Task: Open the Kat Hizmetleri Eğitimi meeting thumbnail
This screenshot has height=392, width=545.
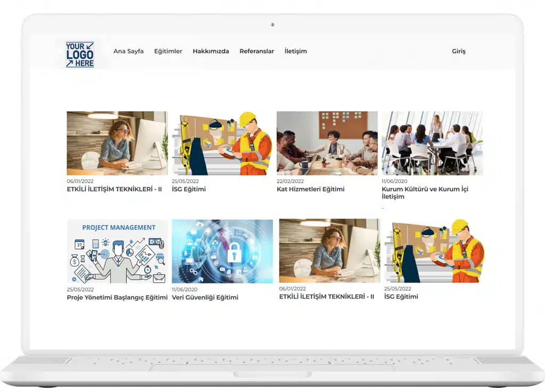Action: click(327, 143)
